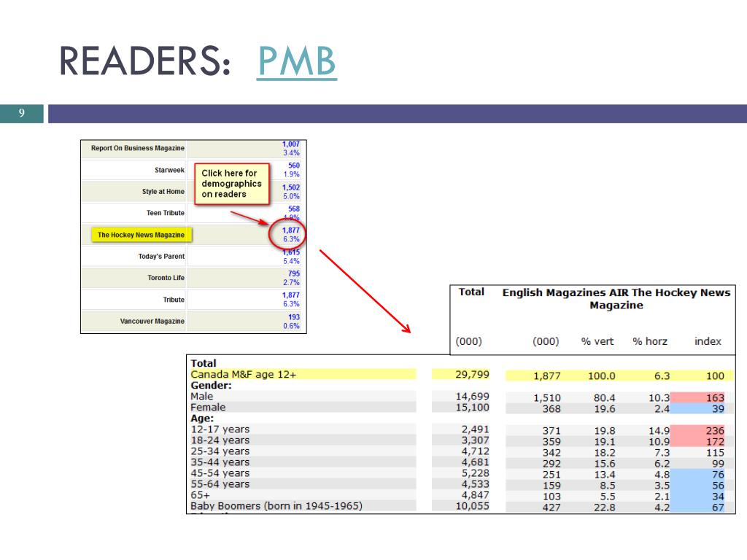Select the 45-54 years row label

[220, 472]
